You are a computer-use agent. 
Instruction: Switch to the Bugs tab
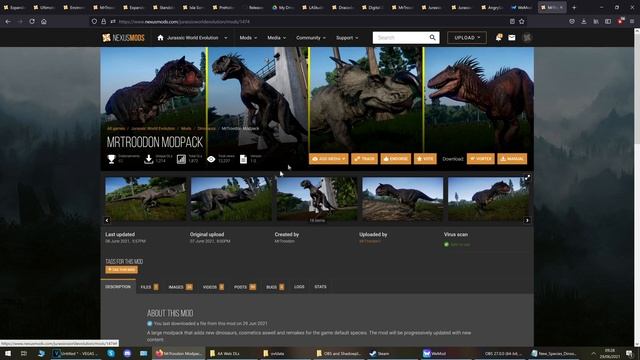point(275,287)
